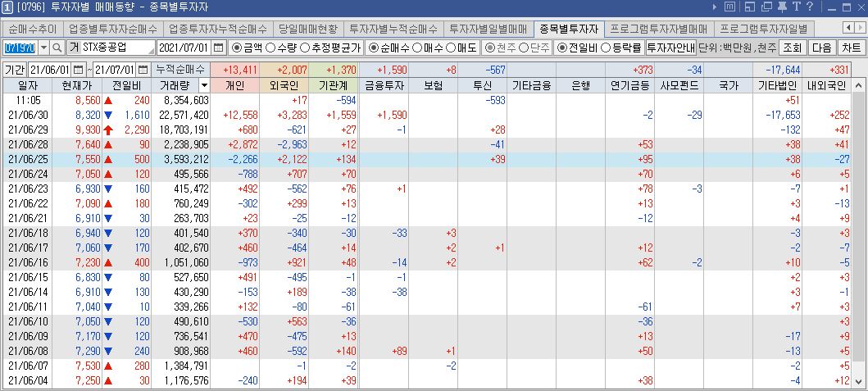Open calendar for period end date 21/07/01
The width and height of the screenshot is (868, 391).
(143, 70)
